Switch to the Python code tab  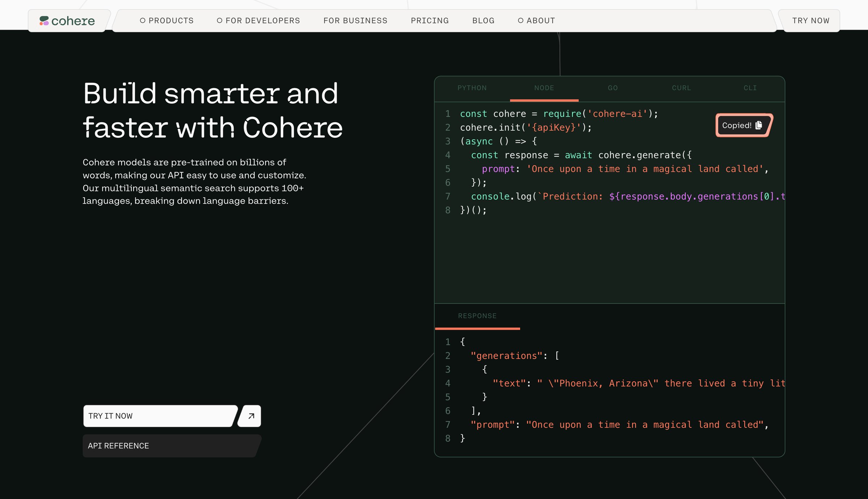tap(472, 88)
